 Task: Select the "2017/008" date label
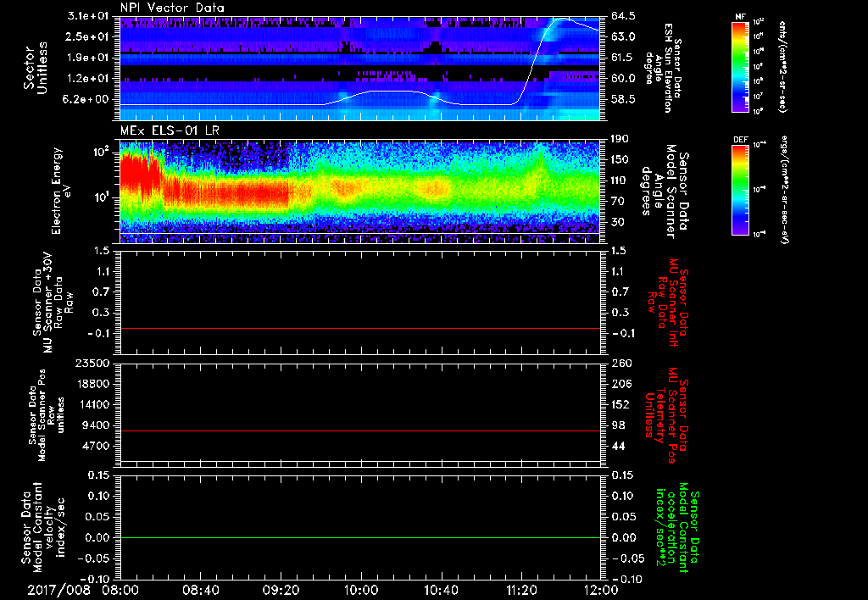pyautogui.click(x=58, y=590)
